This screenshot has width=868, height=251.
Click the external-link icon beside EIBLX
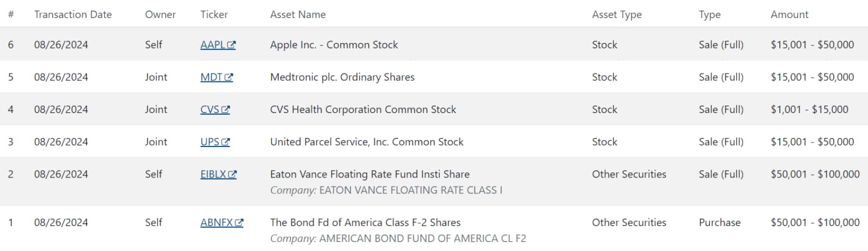[x=232, y=174]
